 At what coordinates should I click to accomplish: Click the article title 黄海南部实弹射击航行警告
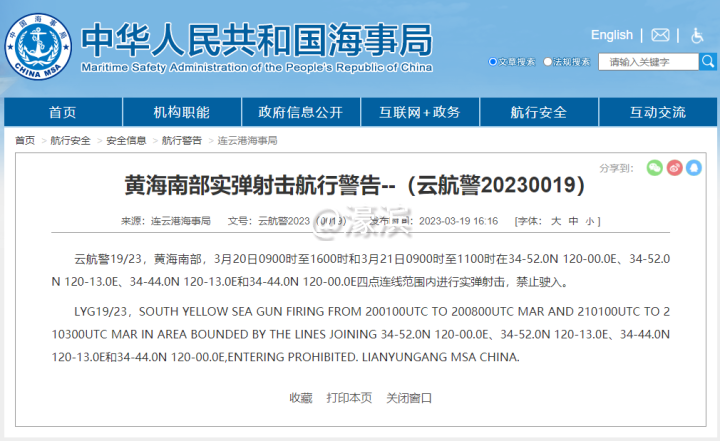(x=354, y=185)
